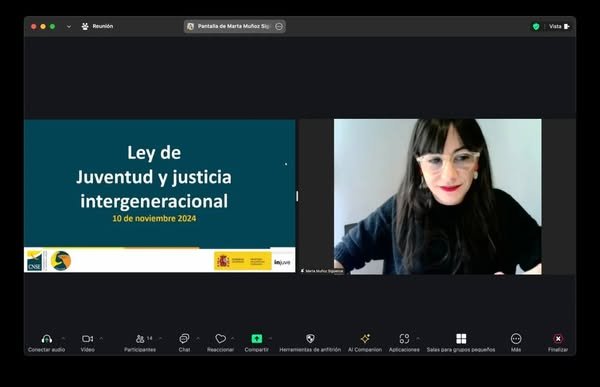Click the green encryption shield icon
Screen dimensions: 600x387
point(536,26)
